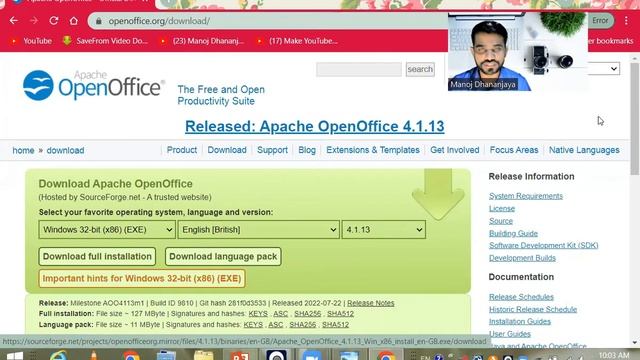Open the browser home page icon
Viewport: 640px width, 360px height.
73,20
